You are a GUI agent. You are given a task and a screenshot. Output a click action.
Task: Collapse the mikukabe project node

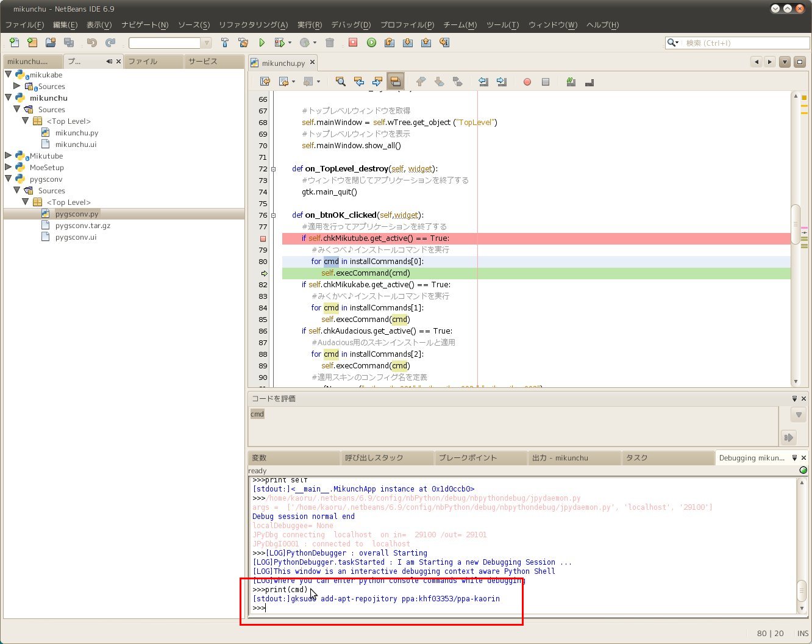point(9,74)
